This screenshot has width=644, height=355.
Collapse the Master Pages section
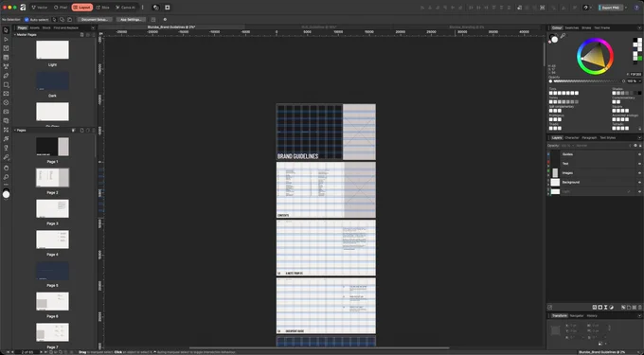[15, 35]
